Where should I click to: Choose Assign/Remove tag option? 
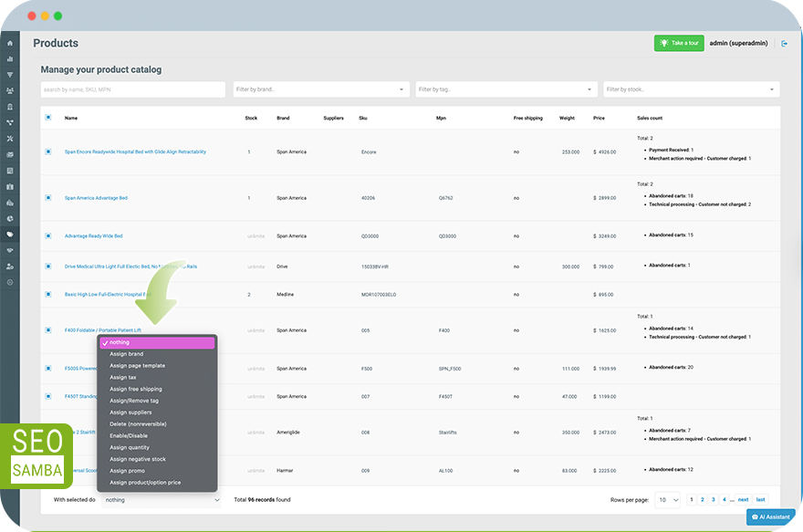point(134,401)
